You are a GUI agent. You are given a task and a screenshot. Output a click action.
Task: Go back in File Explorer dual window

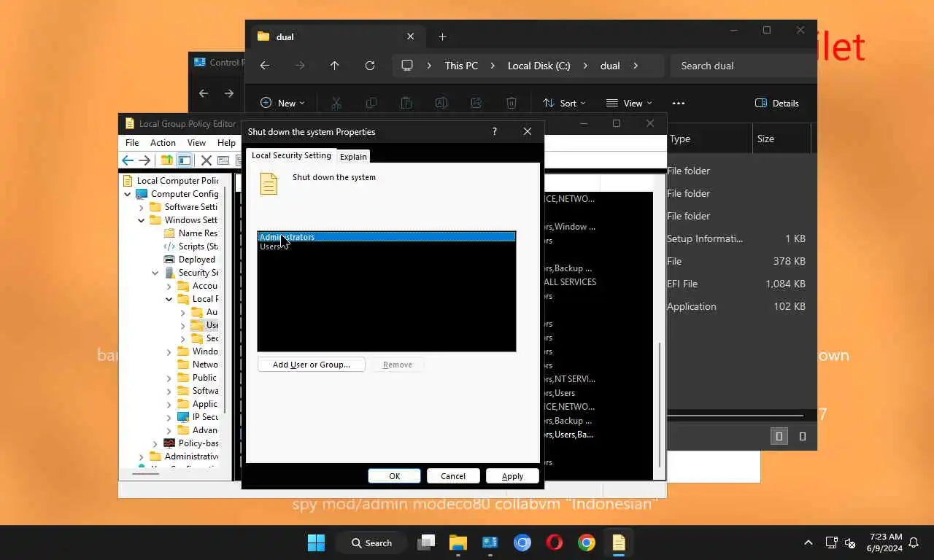click(265, 66)
